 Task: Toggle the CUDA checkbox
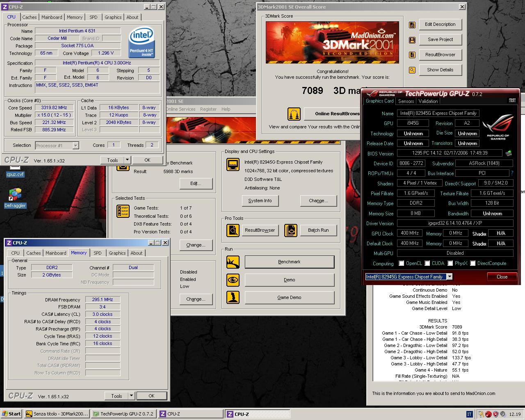pyautogui.click(x=427, y=263)
